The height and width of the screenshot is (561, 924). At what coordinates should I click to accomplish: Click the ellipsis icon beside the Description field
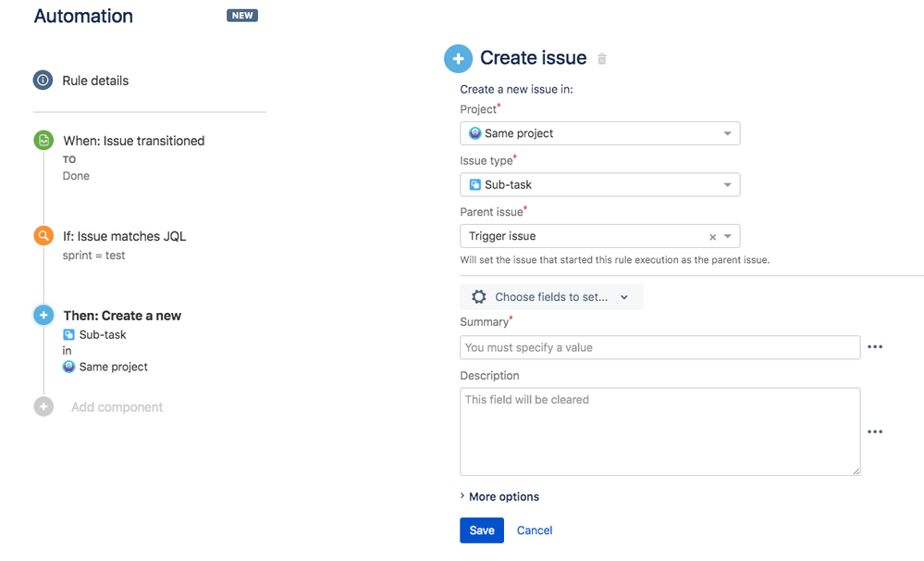875,431
